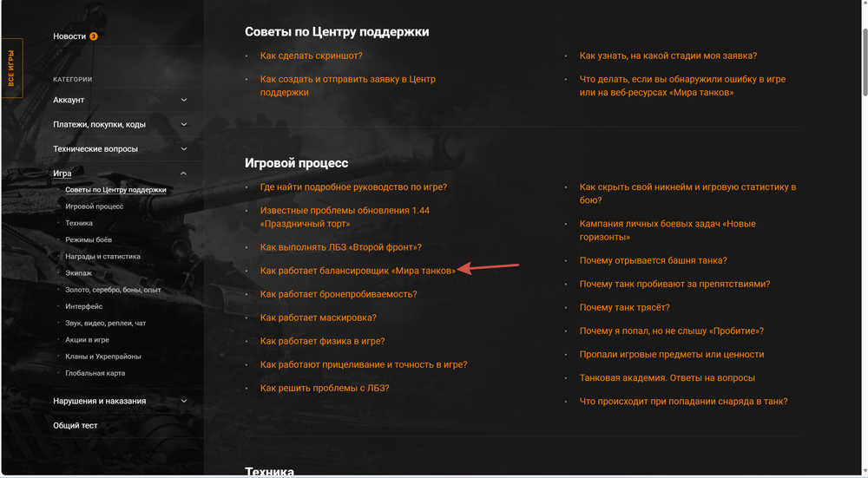Open Известные проблемы обновления 1.44 article

pos(345,217)
